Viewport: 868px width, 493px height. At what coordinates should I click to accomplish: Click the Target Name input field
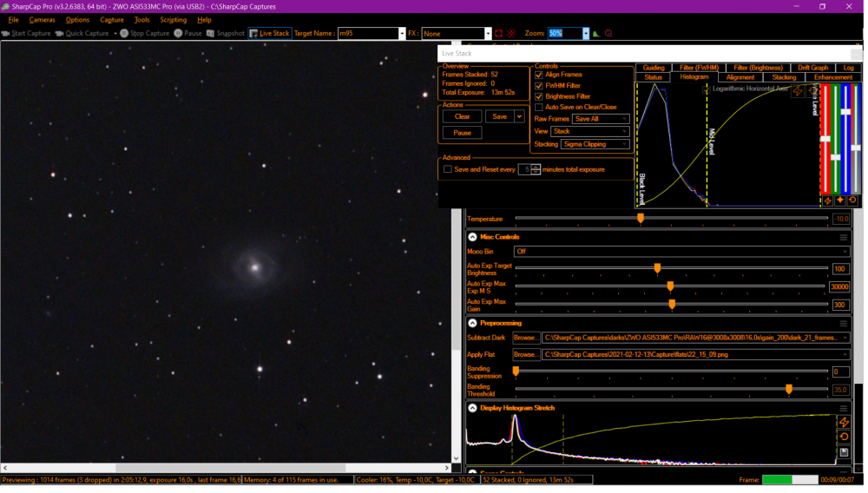click(367, 33)
